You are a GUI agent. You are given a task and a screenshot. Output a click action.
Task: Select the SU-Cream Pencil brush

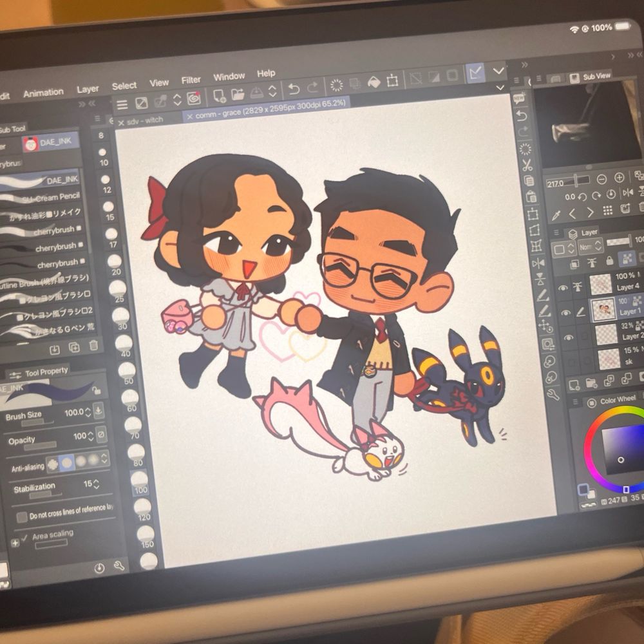(x=41, y=198)
